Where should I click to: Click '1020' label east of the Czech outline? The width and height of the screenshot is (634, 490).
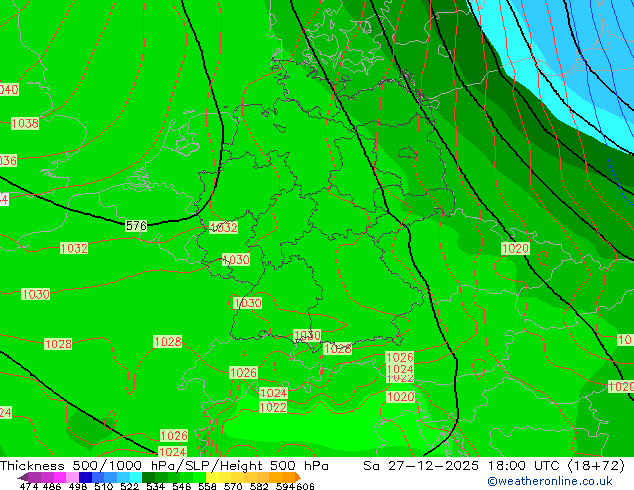coord(516,248)
